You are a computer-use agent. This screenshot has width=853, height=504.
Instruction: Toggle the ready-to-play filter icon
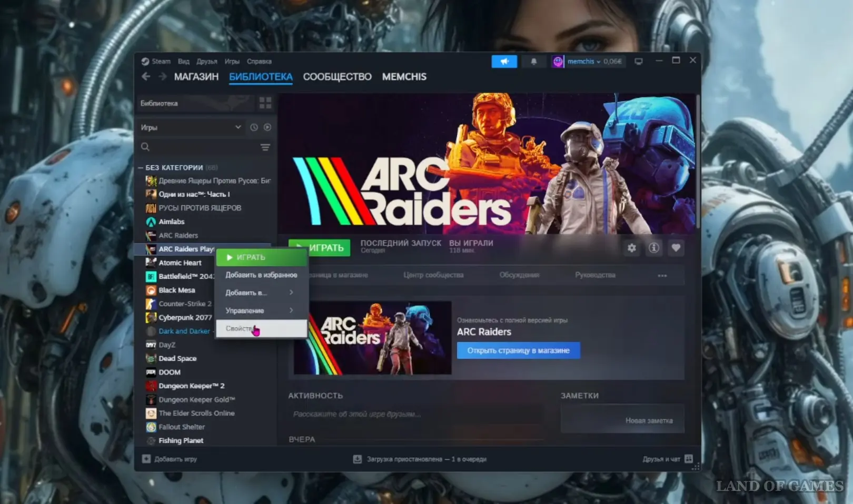[267, 127]
